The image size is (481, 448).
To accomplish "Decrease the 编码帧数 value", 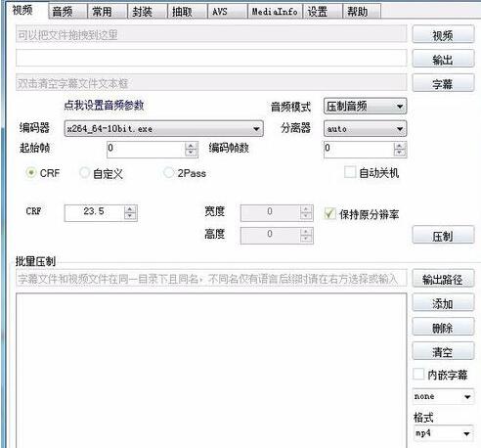I will point(400,153).
